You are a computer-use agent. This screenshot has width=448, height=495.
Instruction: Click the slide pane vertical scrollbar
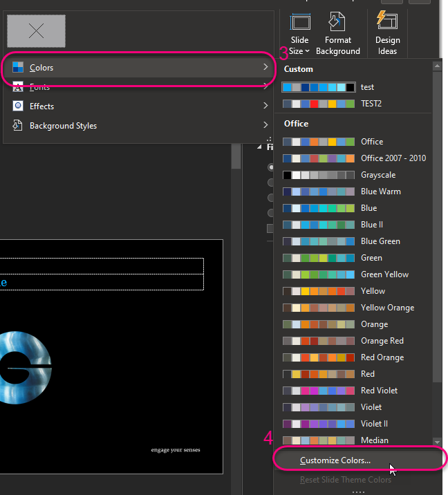(x=236, y=156)
